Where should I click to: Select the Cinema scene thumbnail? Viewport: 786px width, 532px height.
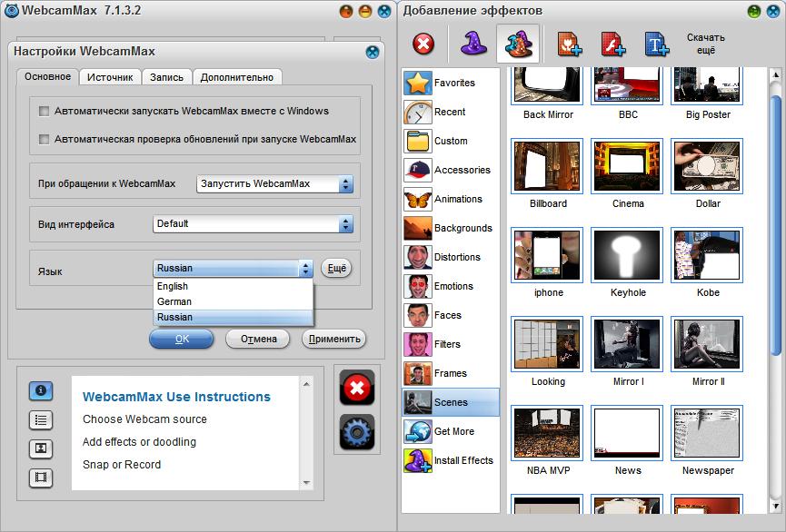(628, 166)
